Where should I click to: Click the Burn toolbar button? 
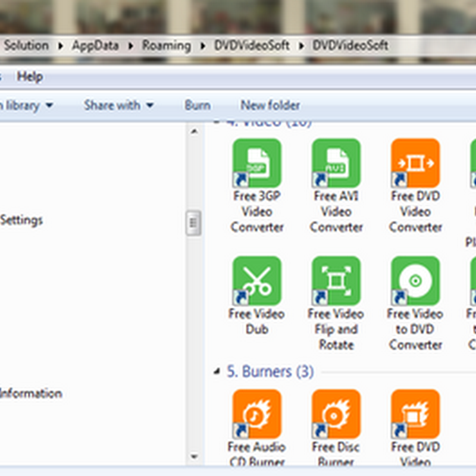click(198, 105)
